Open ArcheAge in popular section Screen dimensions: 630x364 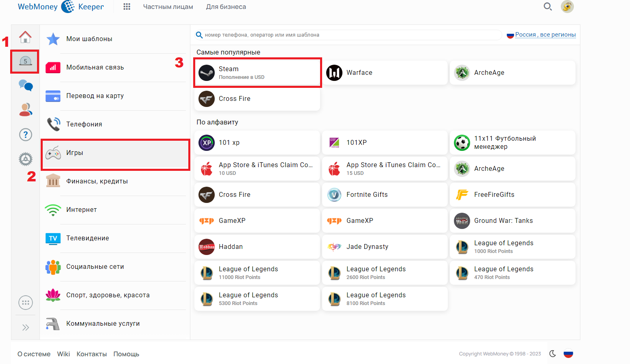pyautogui.click(x=512, y=73)
